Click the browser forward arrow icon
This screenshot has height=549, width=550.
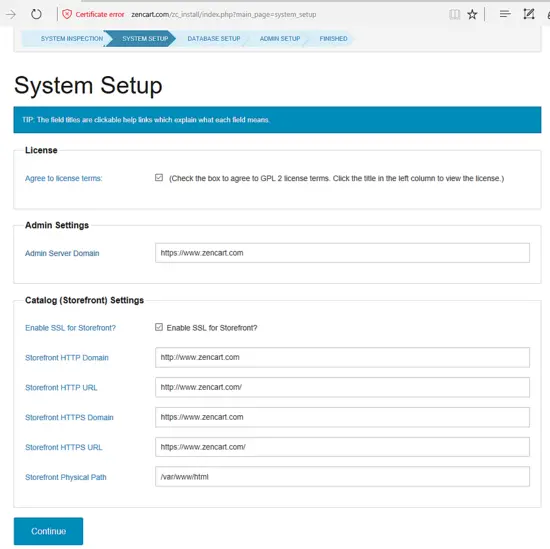[x=11, y=14]
